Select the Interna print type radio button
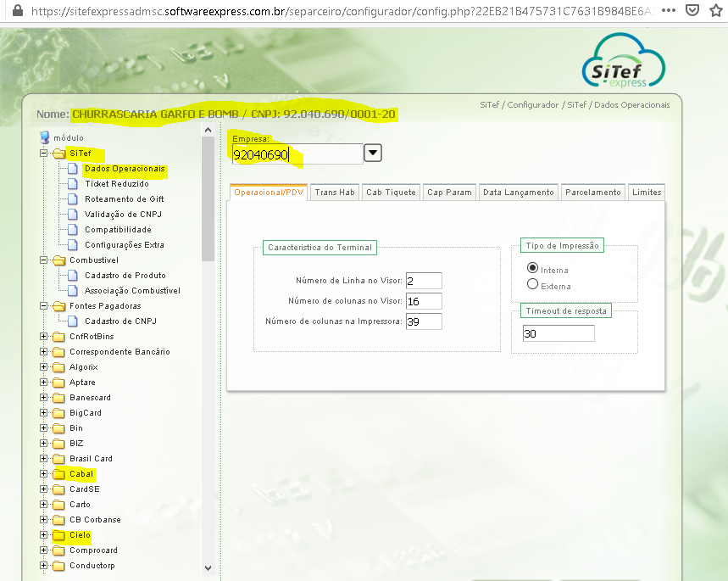728x581 pixels. coord(532,268)
